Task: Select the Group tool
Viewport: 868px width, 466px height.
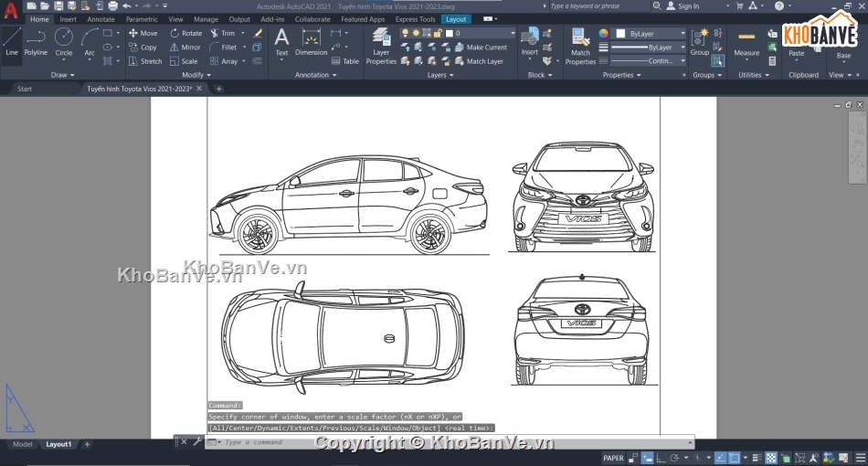Action: [x=700, y=42]
